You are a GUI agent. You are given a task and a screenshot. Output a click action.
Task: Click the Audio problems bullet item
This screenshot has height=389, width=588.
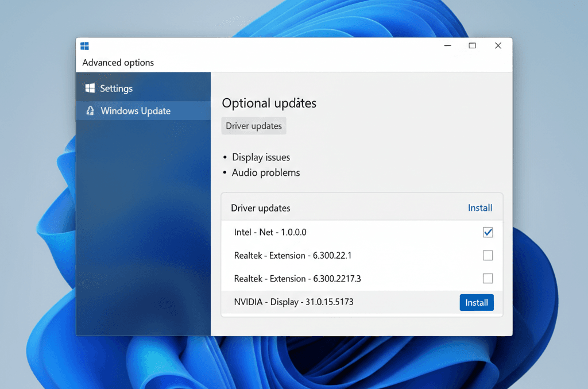(266, 173)
